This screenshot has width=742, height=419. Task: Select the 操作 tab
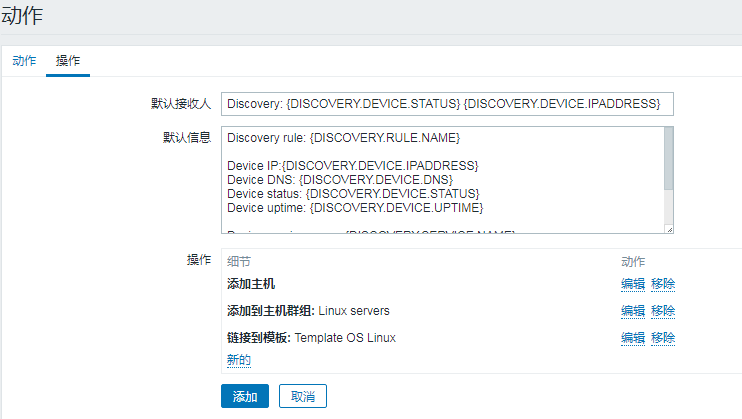tap(68, 61)
